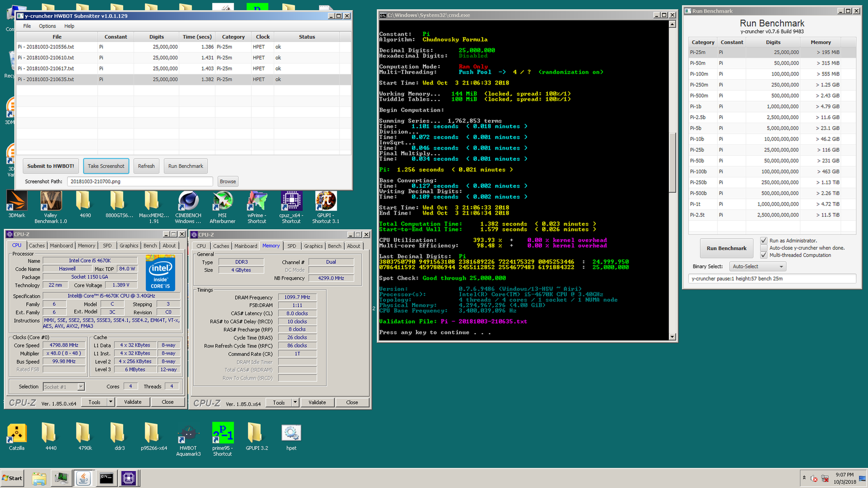Switch to cmd.exe on the taskbar

point(106,478)
